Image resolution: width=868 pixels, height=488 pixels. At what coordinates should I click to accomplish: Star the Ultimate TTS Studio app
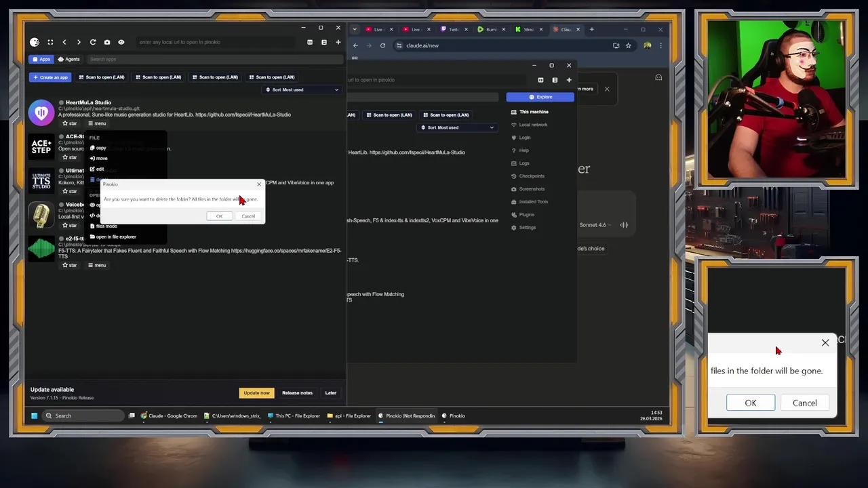[69, 191]
